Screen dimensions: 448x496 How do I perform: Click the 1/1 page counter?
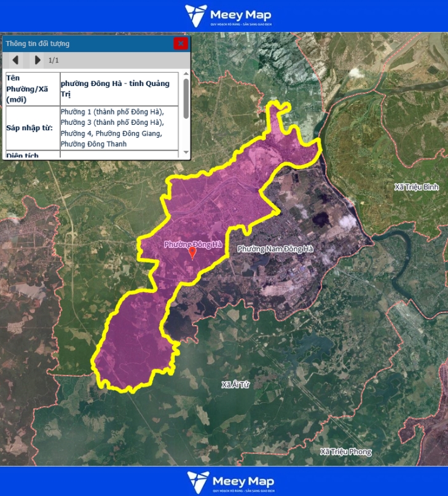pos(53,60)
